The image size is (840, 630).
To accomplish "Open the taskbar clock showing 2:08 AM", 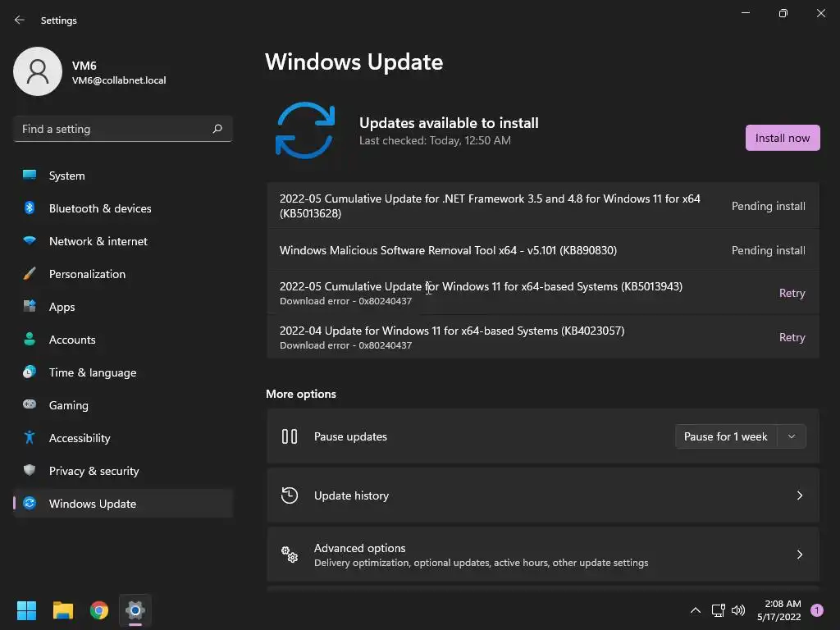I will coord(779,610).
